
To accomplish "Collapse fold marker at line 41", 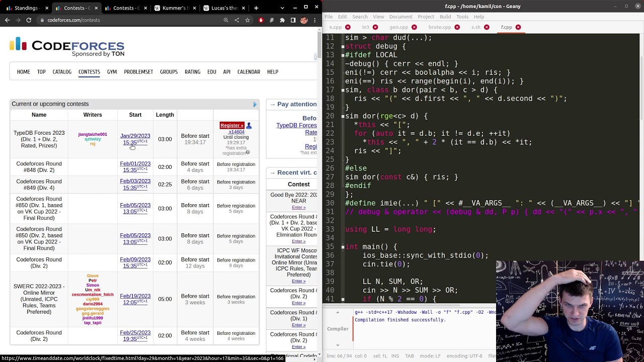I will 343,299.
